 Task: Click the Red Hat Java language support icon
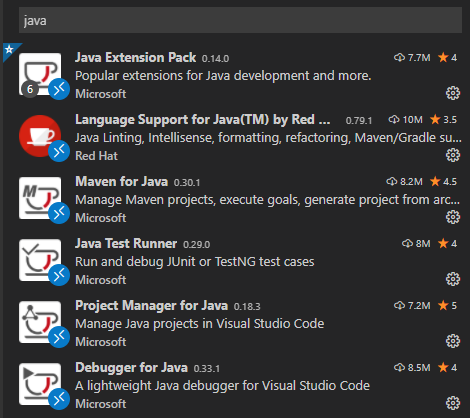click(40, 136)
